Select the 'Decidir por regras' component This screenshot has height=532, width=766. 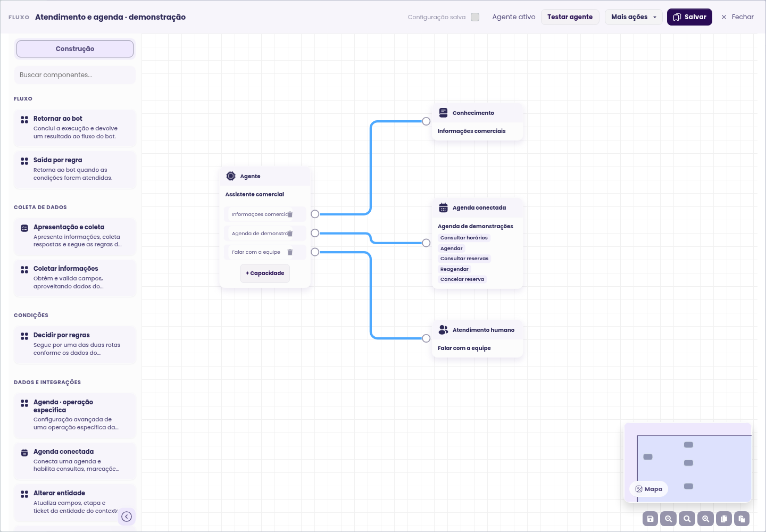point(75,345)
